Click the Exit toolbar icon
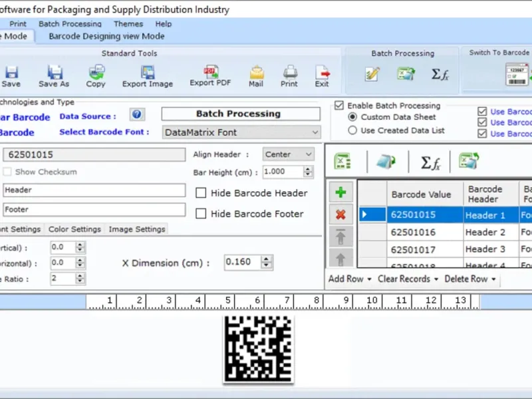Image resolution: width=532 pixels, height=399 pixels. (x=322, y=72)
